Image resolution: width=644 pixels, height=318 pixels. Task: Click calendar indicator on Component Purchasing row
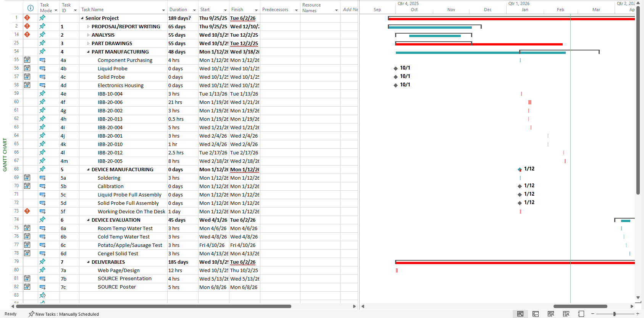point(27,60)
